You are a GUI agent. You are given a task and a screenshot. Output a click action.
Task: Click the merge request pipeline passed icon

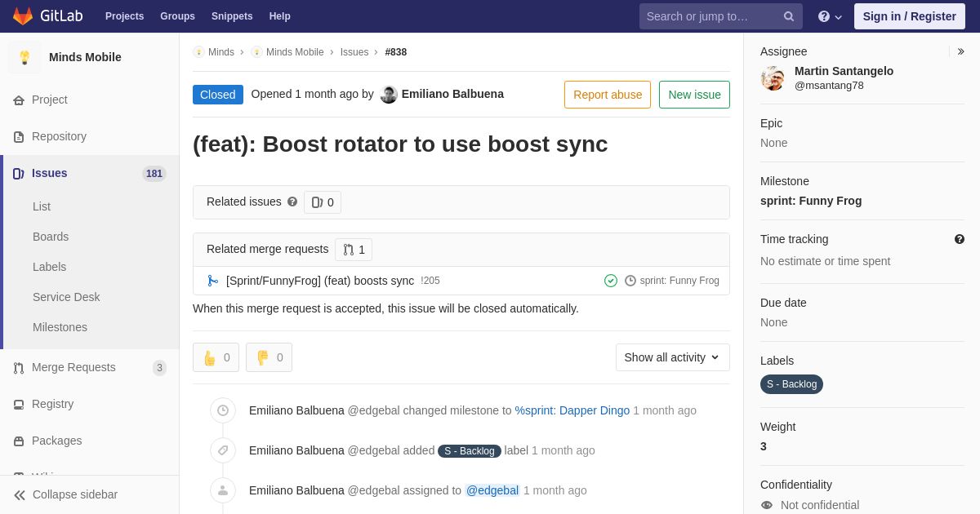pyautogui.click(x=611, y=281)
